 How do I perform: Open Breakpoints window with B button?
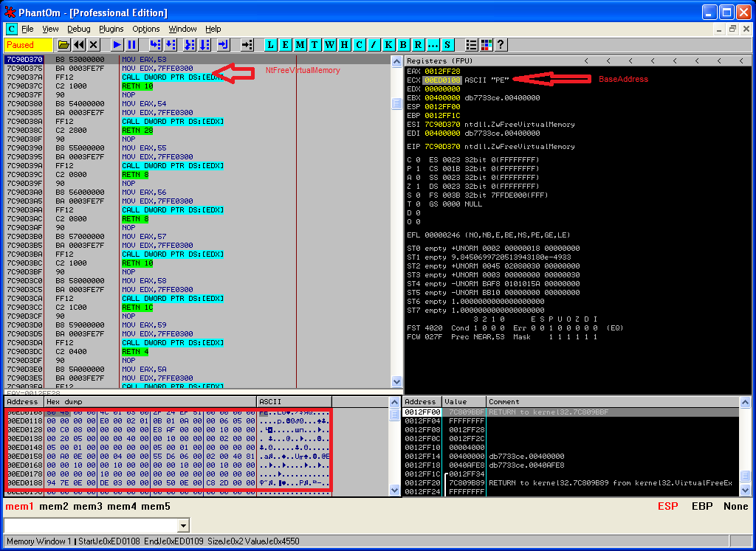tap(403, 45)
